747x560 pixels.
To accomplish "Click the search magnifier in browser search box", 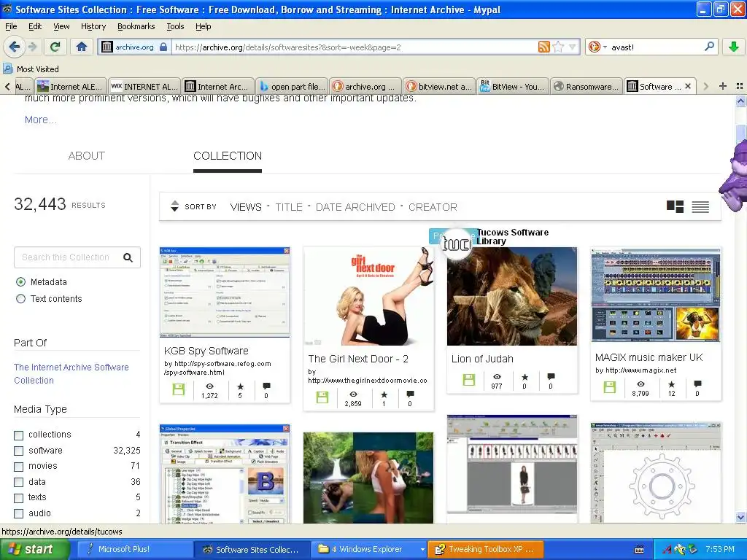I will (x=709, y=47).
